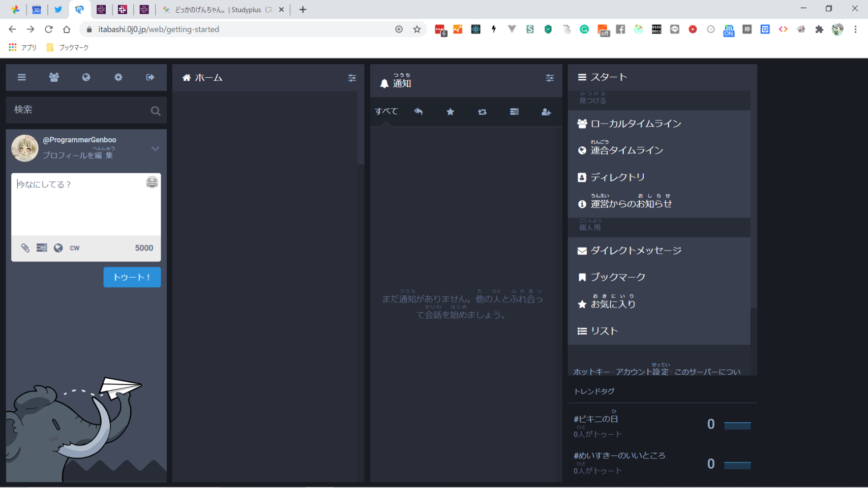Filter notifications by new followers icon
The height and width of the screenshot is (488, 868).
(546, 112)
